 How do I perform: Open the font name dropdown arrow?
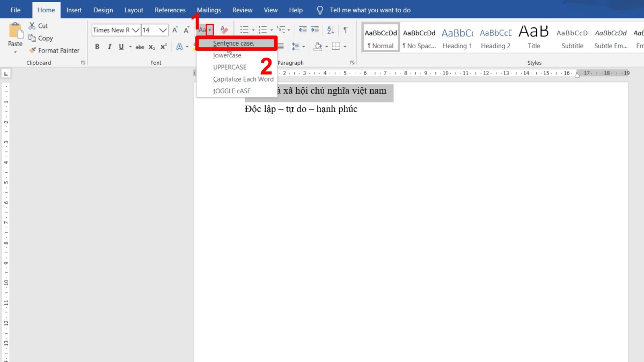click(136, 30)
